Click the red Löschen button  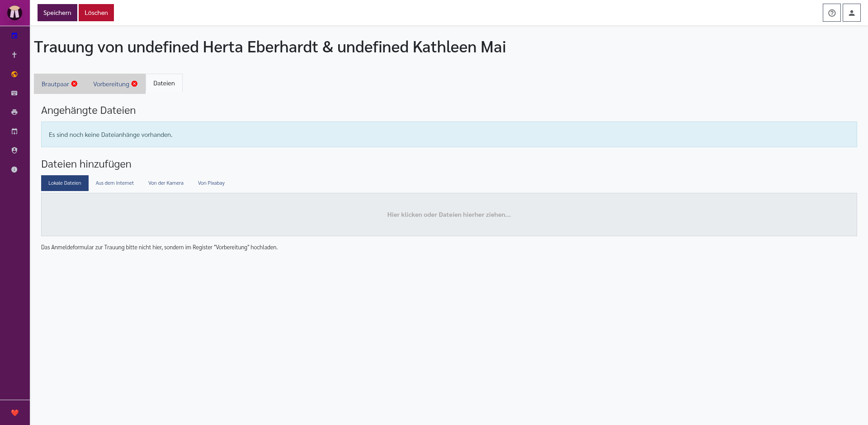96,13
